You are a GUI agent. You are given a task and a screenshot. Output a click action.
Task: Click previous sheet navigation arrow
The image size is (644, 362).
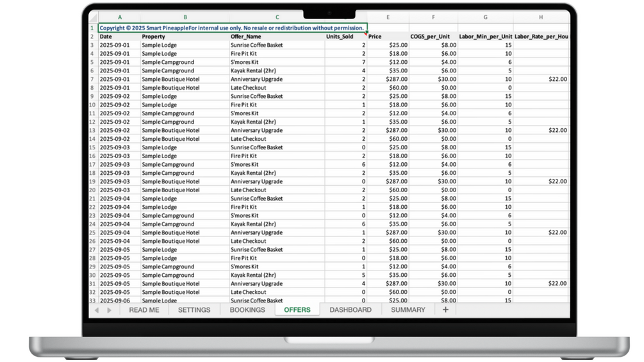(x=97, y=310)
